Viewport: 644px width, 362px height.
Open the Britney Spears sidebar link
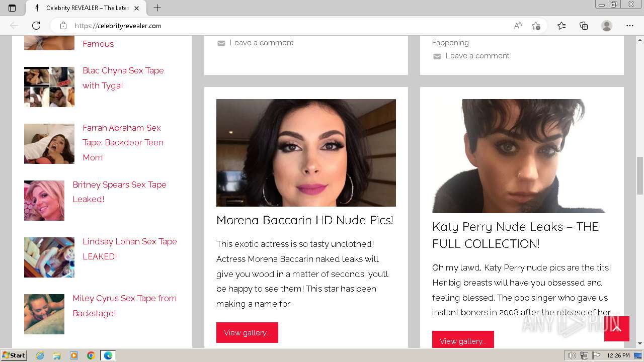coord(119,192)
